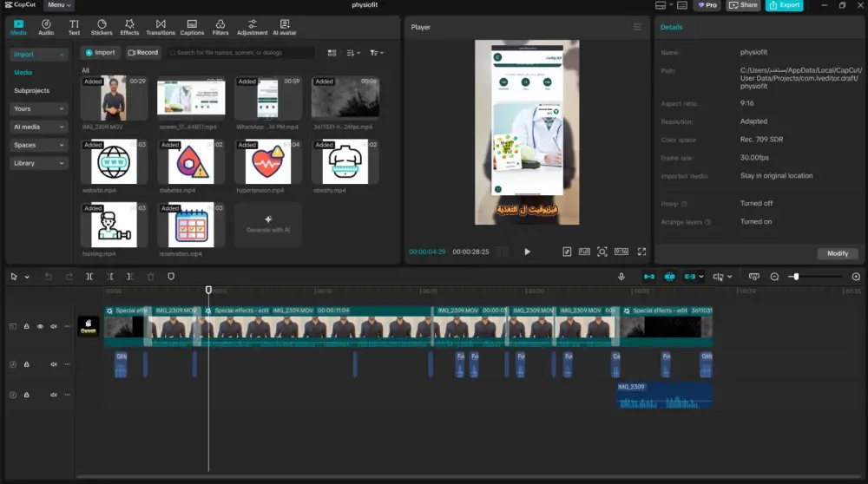
Task: Select Subprojects in the left sidebar
Action: tap(32, 90)
